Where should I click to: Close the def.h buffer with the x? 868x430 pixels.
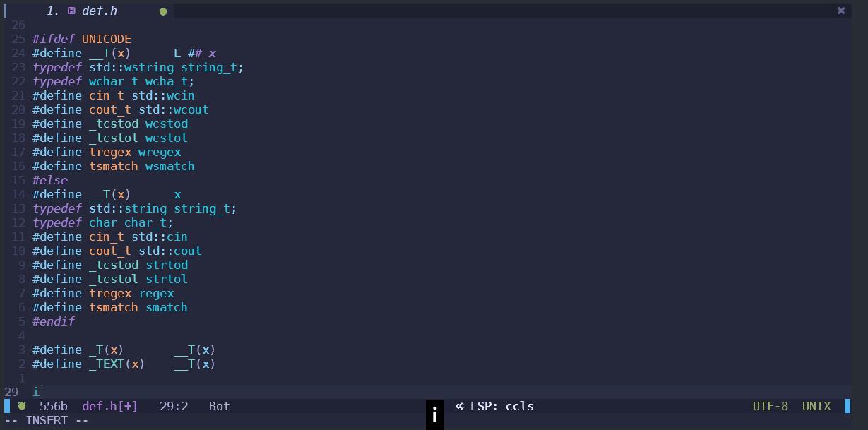[840, 11]
